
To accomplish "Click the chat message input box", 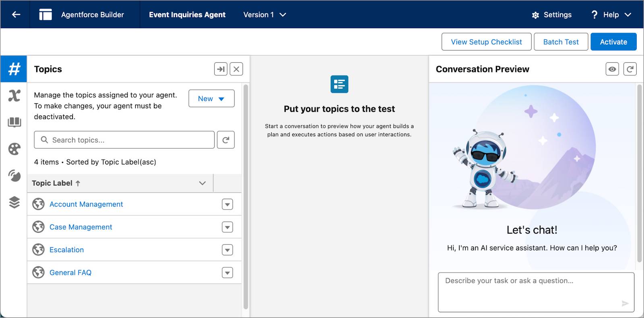I will click(x=536, y=292).
